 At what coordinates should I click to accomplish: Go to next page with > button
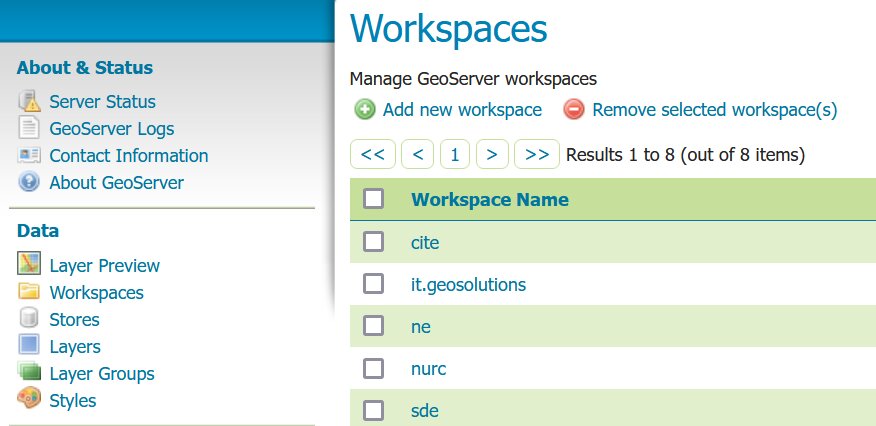click(x=492, y=154)
